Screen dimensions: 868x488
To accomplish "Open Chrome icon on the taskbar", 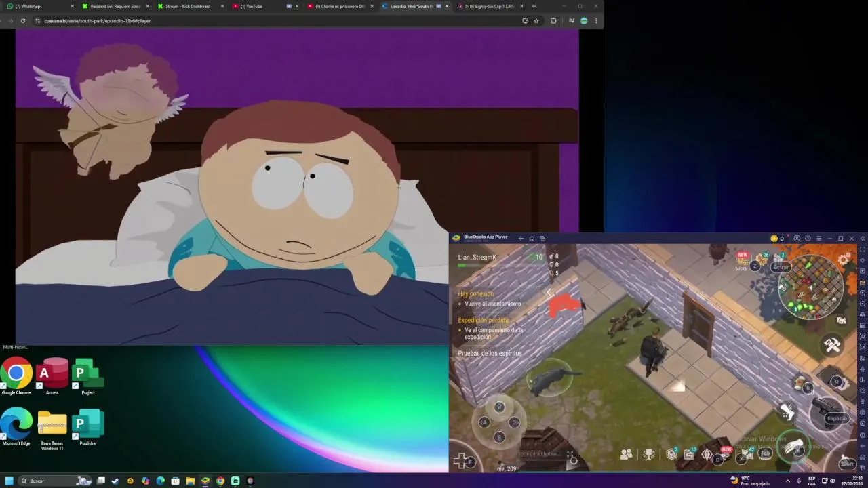I will [x=220, y=481].
